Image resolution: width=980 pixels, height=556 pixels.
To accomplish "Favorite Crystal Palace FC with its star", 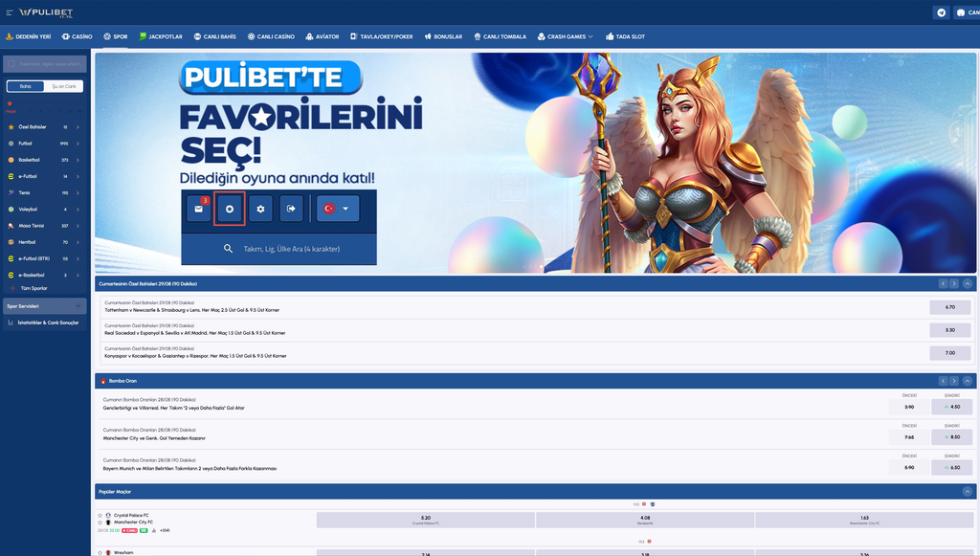I will (x=100, y=516).
